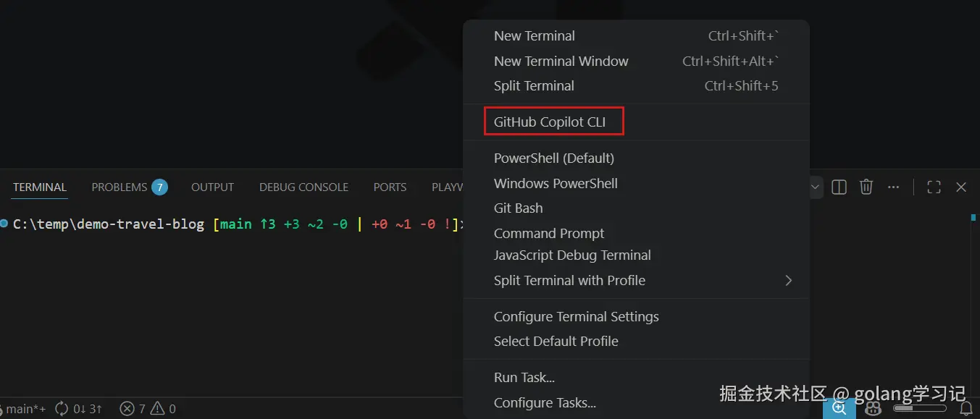The image size is (980, 419).
Task: Click the zoom magnifier status bar icon
Action: pos(839,409)
